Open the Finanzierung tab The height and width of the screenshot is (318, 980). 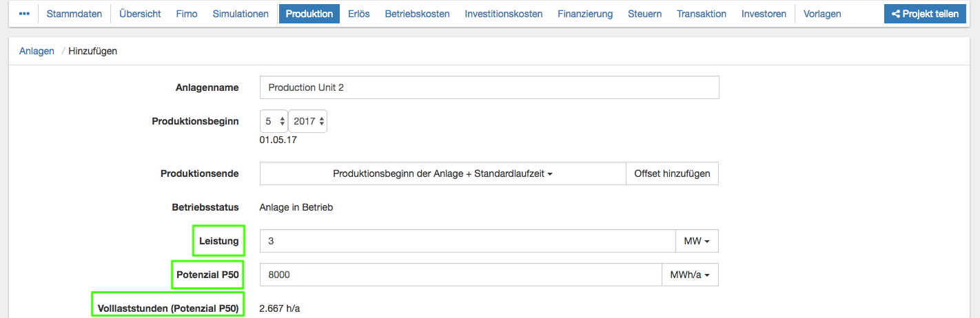(585, 14)
